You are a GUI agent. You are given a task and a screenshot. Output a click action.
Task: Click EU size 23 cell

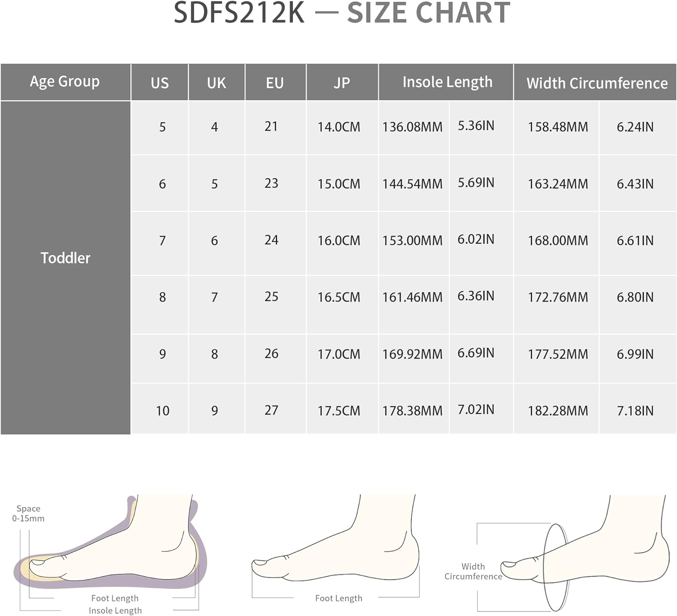(275, 183)
